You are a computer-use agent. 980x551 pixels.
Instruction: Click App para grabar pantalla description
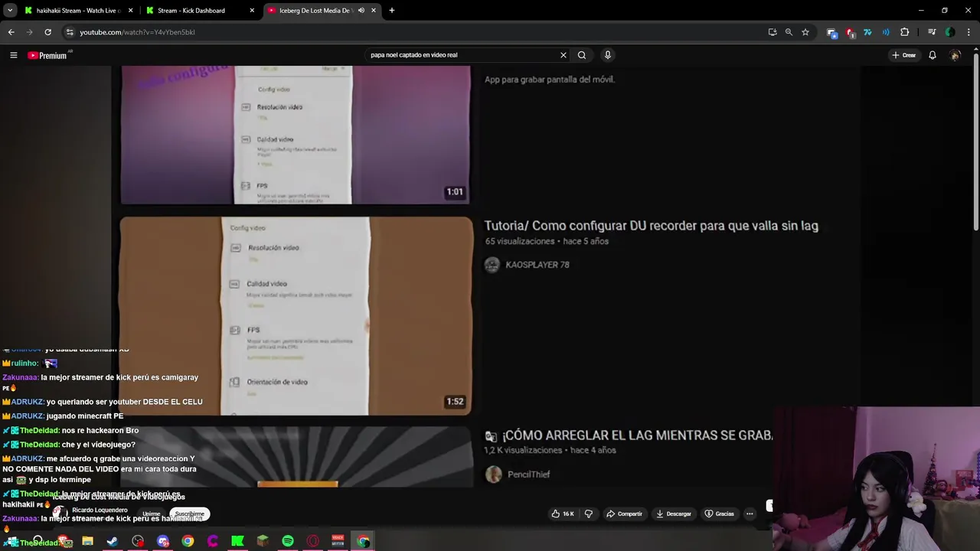pos(550,80)
